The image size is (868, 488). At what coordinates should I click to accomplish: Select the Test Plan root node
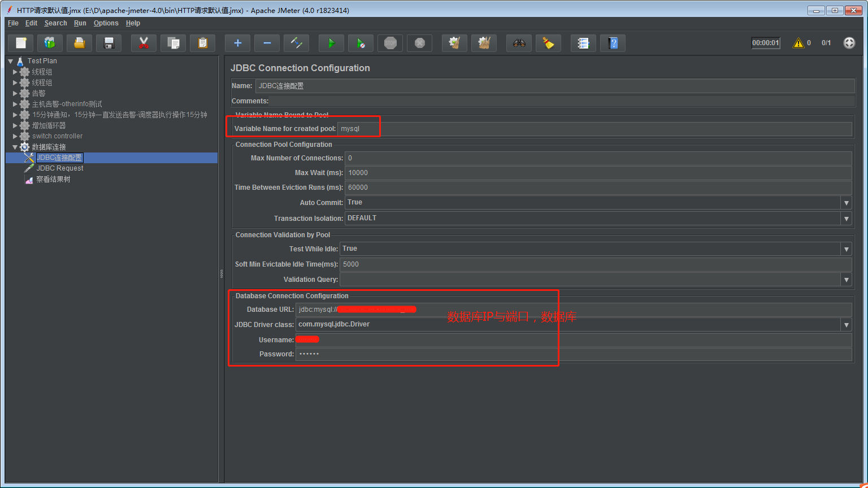click(x=42, y=61)
